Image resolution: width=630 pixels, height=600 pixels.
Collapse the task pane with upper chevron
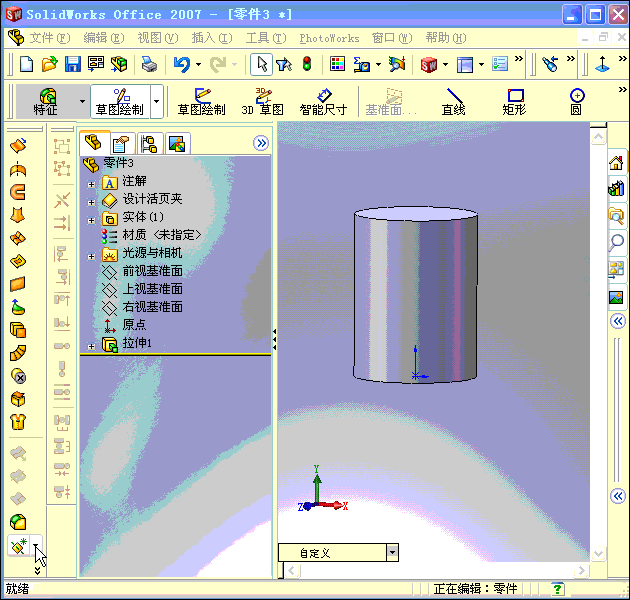click(x=618, y=321)
